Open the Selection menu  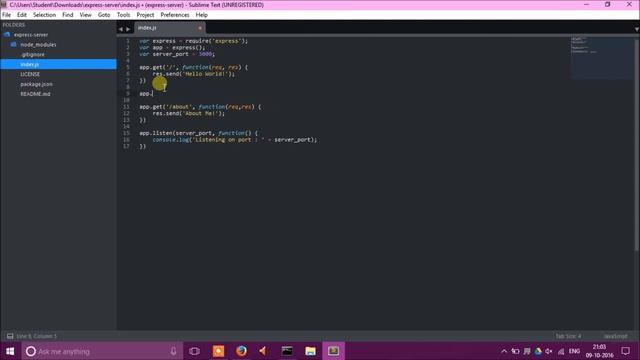pos(44,15)
